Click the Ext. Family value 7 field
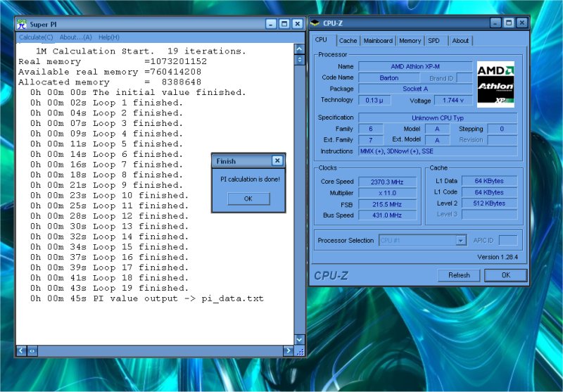This screenshot has width=563, height=392. [x=371, y=140]
